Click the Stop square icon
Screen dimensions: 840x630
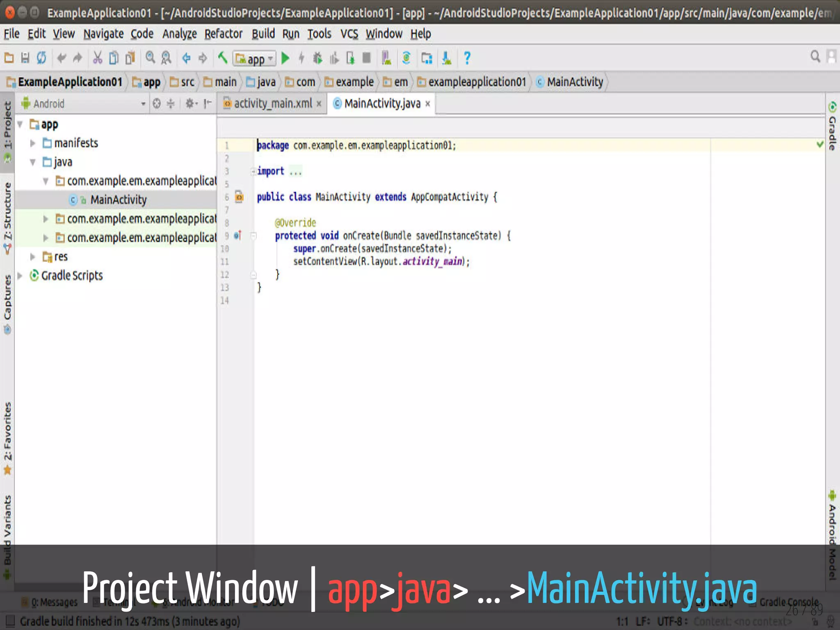coord(366,58)
